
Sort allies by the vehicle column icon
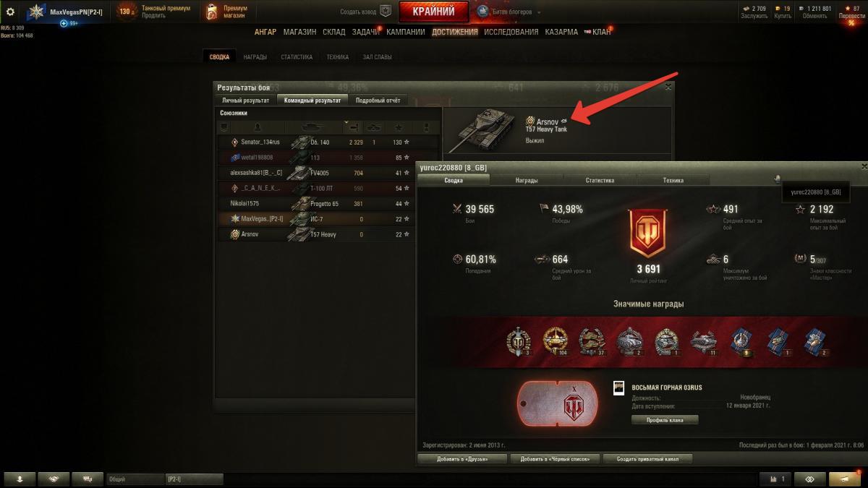(312, 127)
